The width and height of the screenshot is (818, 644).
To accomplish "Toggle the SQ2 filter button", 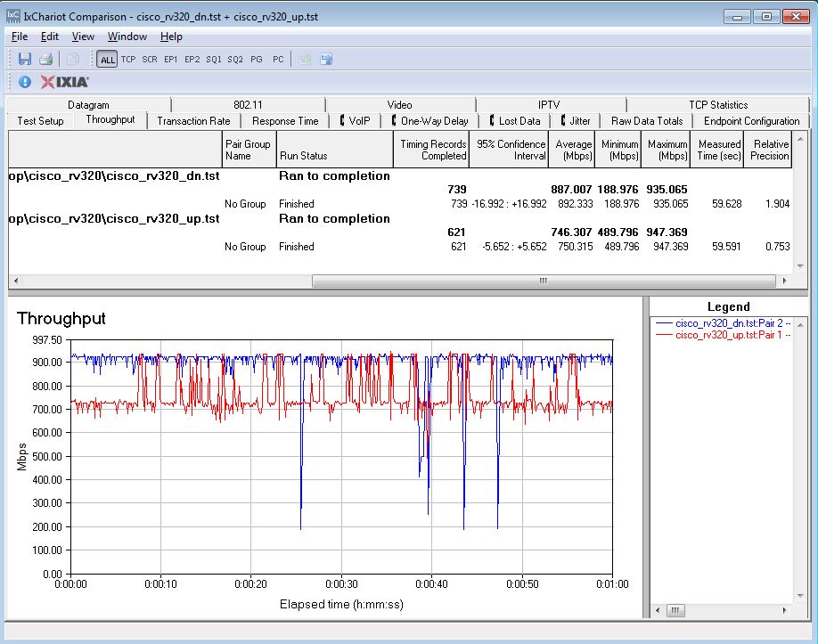I will point(235,60).
